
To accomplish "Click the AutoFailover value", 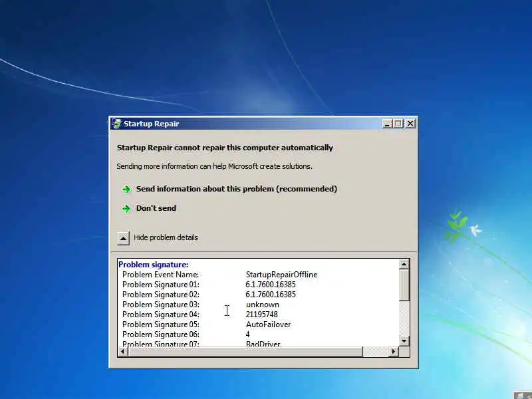I will 269,325.
